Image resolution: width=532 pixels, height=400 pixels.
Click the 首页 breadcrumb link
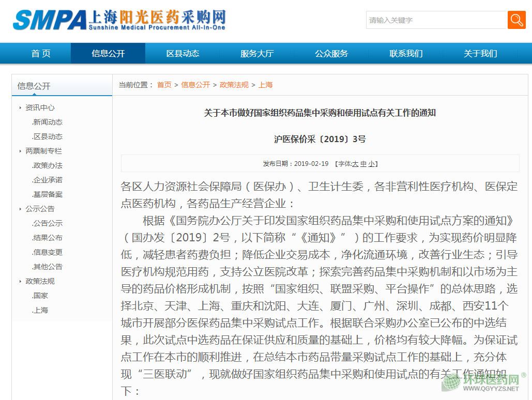pyautogui.click(x=164, y=85)
